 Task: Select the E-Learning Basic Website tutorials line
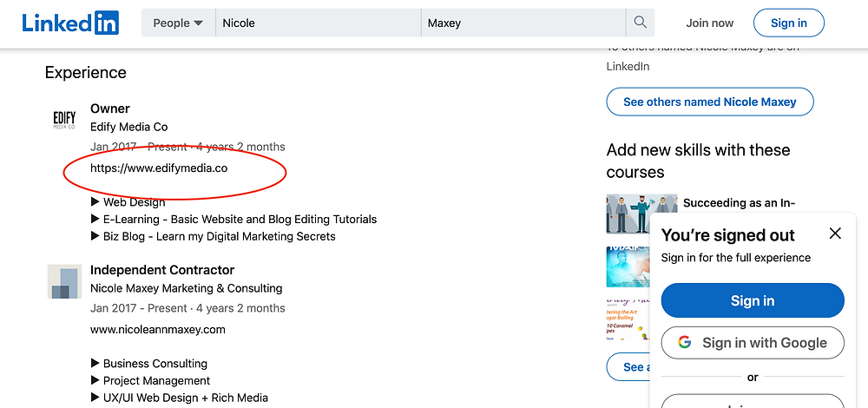[233, 220]
